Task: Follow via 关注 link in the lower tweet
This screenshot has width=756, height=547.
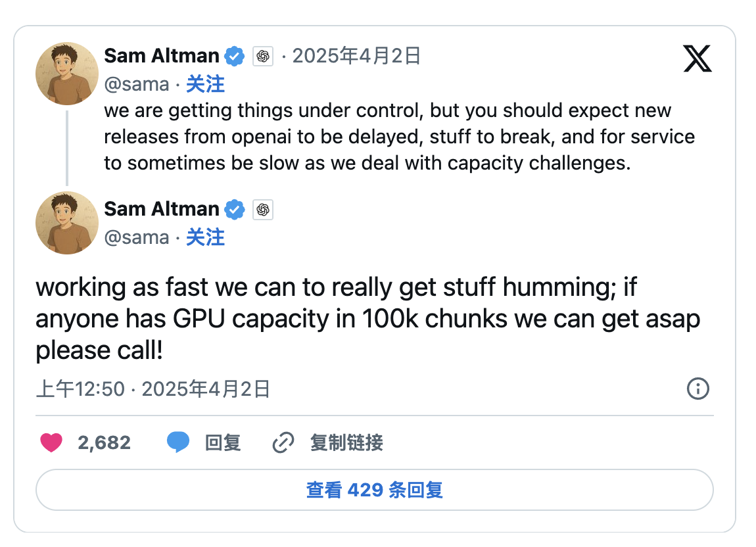Action: coord(205,237)
